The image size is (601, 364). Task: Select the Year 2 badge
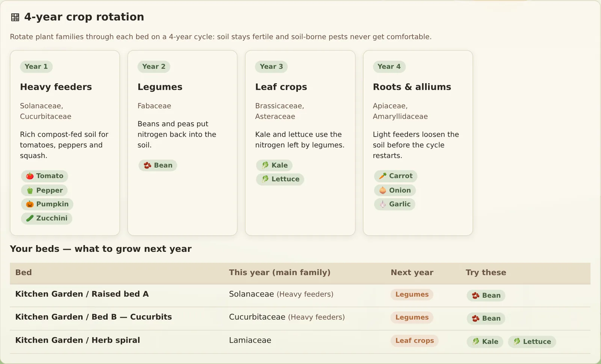pos(154,66)
